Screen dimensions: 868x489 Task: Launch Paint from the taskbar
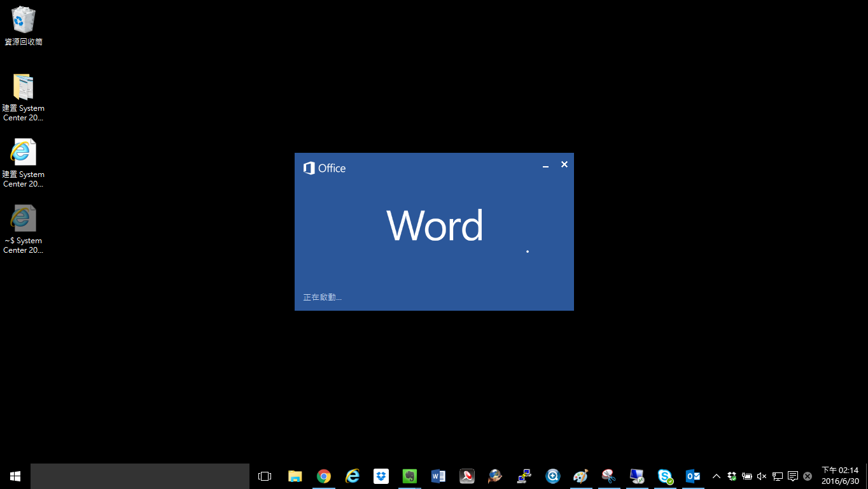(581, 476)
